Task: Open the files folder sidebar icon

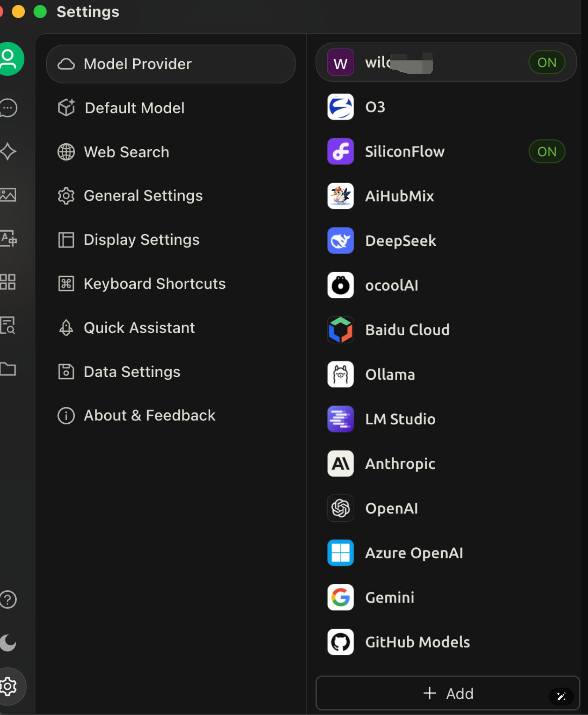Action: pos(8,369)
